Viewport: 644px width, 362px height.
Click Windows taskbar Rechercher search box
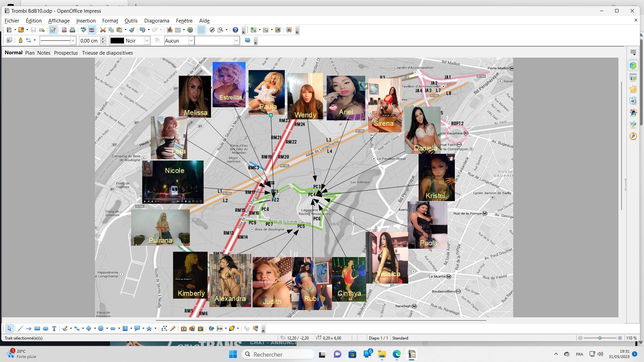coord(278,354)
